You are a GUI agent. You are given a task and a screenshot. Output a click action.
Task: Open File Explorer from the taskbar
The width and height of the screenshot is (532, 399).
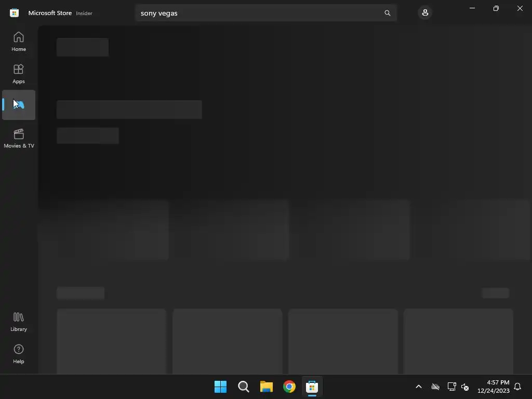[x=267, y=387]
